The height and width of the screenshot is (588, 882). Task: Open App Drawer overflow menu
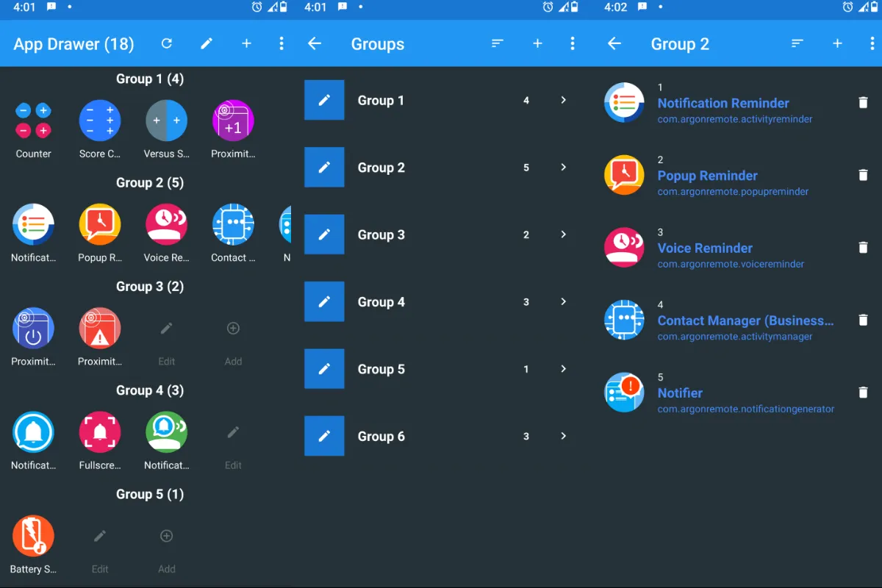click(281, 43)
